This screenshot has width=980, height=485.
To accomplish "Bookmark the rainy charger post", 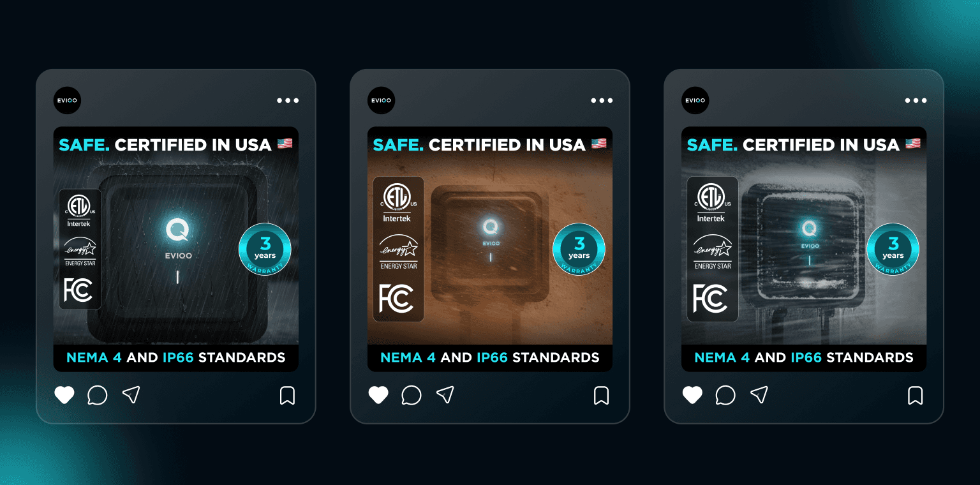I will pyautogui.click(x=288, y=396).
